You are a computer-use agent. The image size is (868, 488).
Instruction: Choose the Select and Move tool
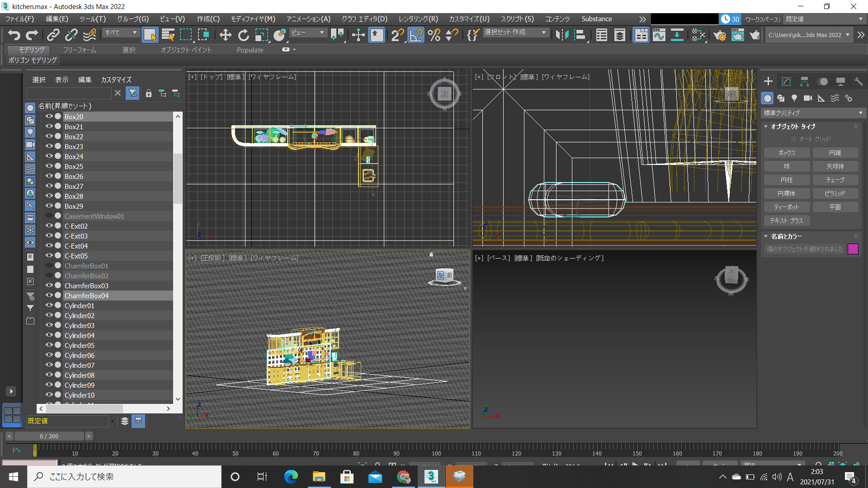(x=225, y=35)
